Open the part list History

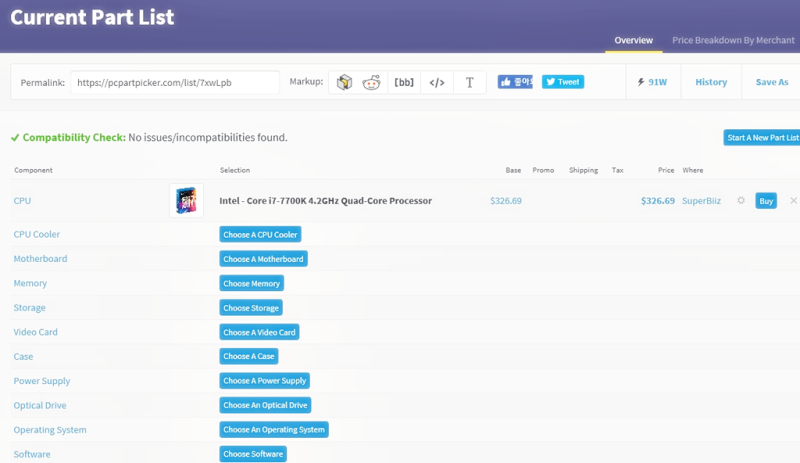(711, 82)
